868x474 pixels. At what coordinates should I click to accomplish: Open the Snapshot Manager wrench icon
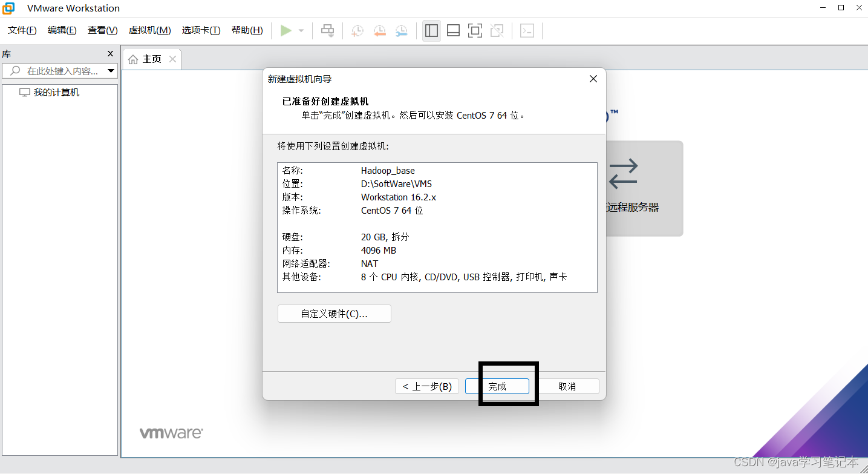[401, 30]
